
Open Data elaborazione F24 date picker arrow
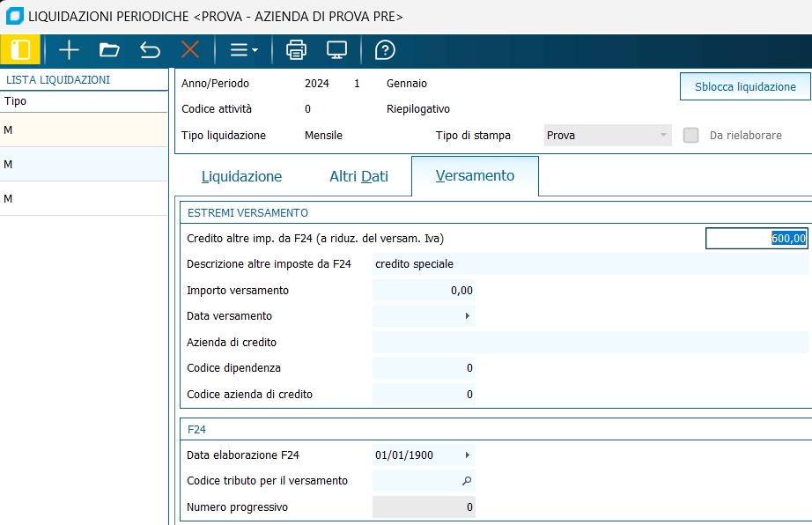pos(467,455)
